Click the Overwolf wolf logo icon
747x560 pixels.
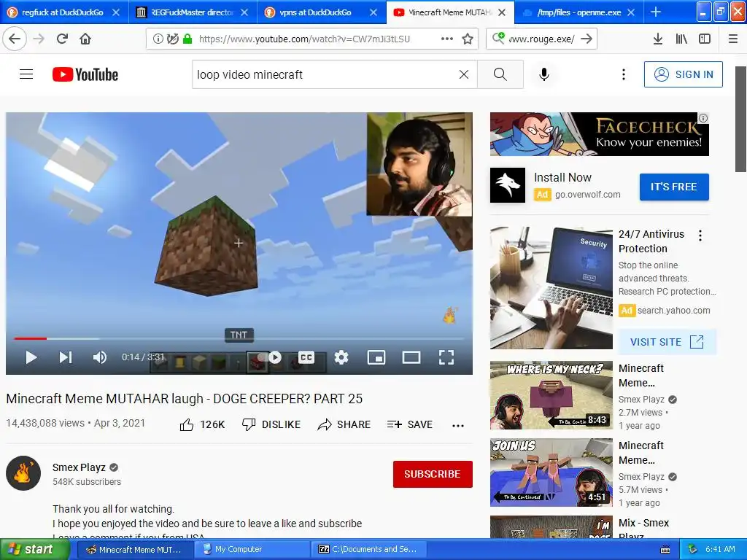click(x=508, y=185)
